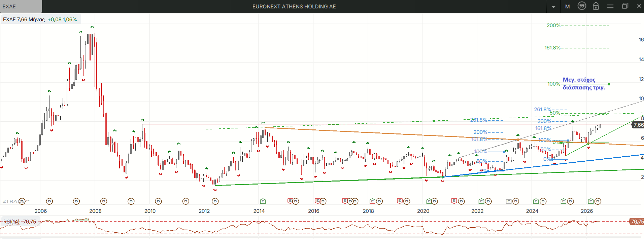Viewport: 644px width, 239px height.
Task: Select the green 200% Fibonacci level label
Action: pyautogui.click(x=553, y=26)
